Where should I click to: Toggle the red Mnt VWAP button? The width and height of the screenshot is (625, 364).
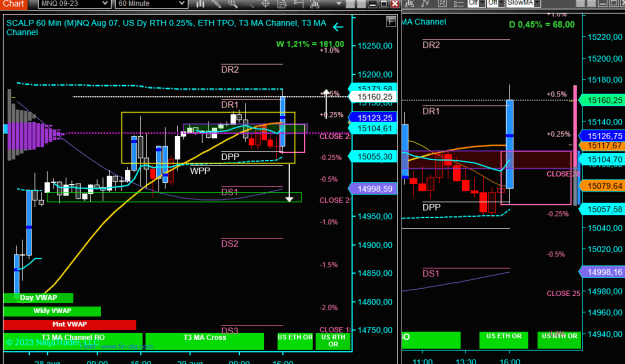click(70, 325)
